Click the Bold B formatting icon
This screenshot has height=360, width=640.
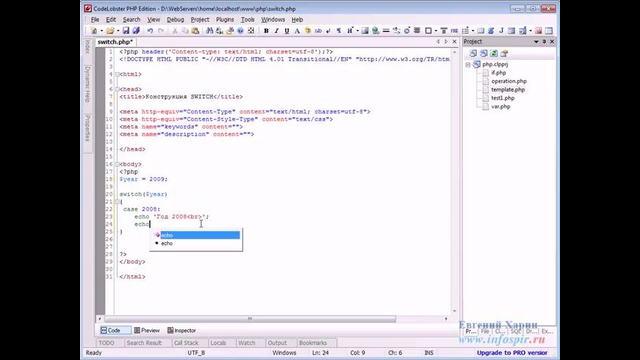click(266, 31)
